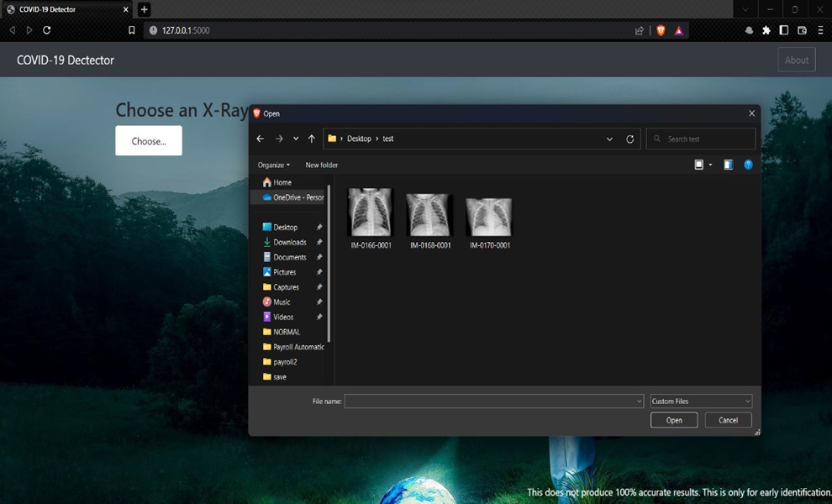
Task: Click the Brave Rewards triangle icon
Action: tap(679, 31)
